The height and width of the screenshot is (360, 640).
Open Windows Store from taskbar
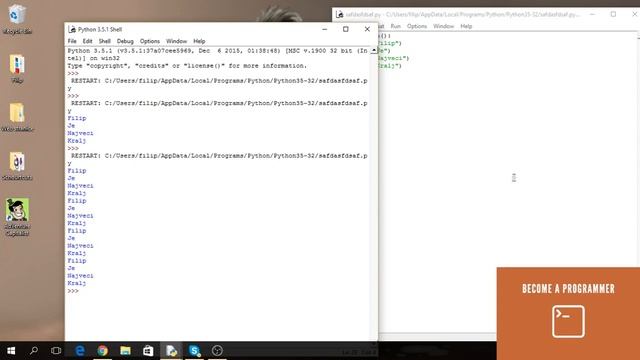point(148,351)
